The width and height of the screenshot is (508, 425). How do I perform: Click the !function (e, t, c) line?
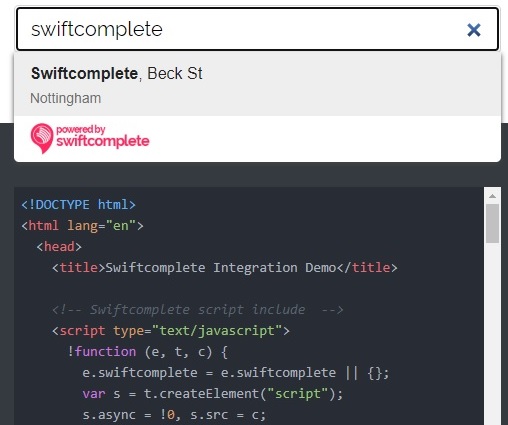(x=148, y=352)
